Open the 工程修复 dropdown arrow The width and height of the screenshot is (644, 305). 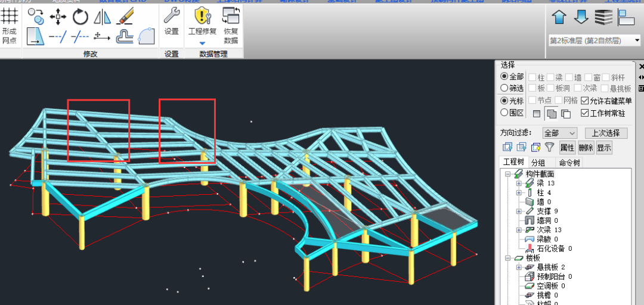point(202,43)
